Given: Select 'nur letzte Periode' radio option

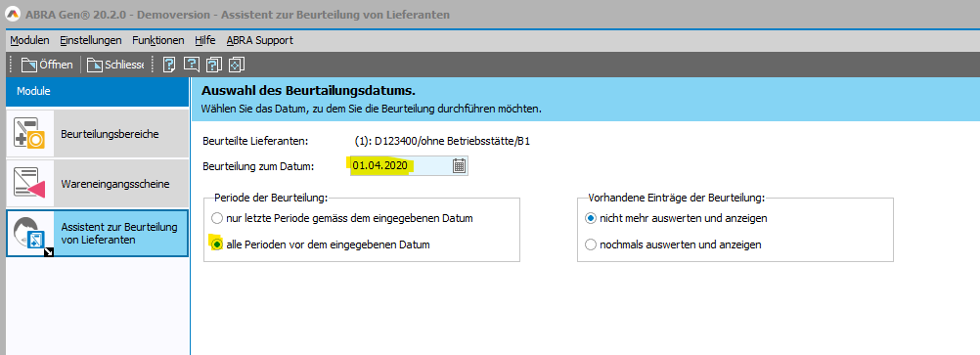Looking at the screenshot, I should point(217,219).
